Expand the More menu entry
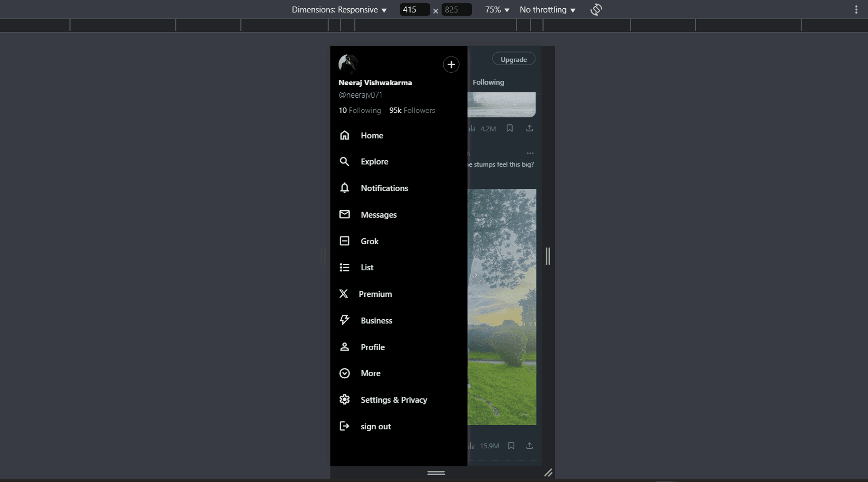Screen dimensions: 868x482 [x=371, y=373]
